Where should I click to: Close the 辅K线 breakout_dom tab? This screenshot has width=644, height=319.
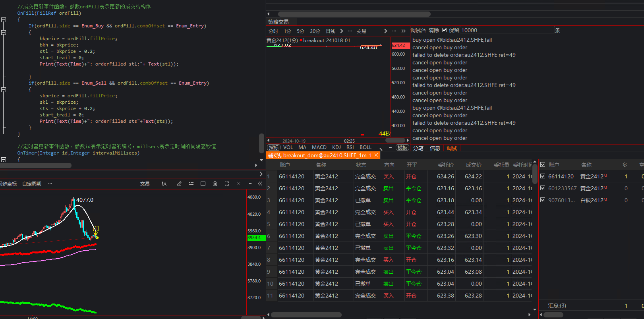click(x=376, y=155)
